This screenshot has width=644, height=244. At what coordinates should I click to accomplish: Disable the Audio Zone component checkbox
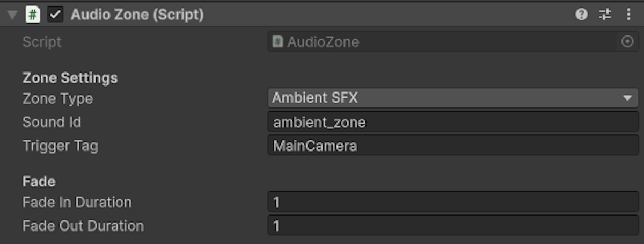(x=55, y=15)
